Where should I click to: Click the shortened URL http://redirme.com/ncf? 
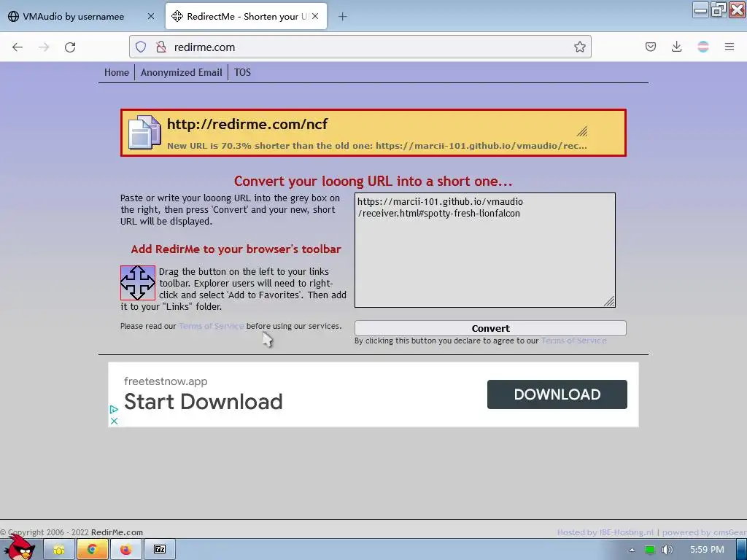pyautogui.click(x=247, y=124)
